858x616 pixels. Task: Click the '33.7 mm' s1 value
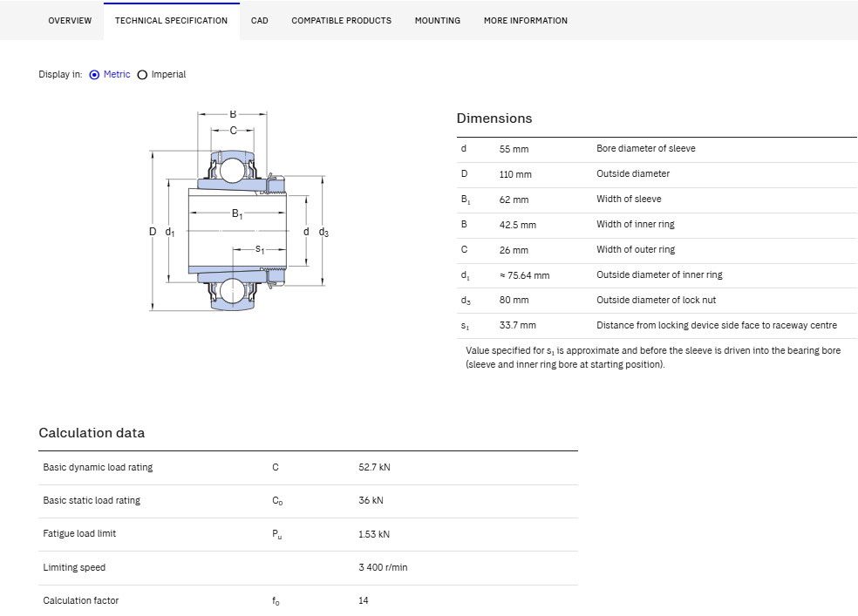coord(518,325)
